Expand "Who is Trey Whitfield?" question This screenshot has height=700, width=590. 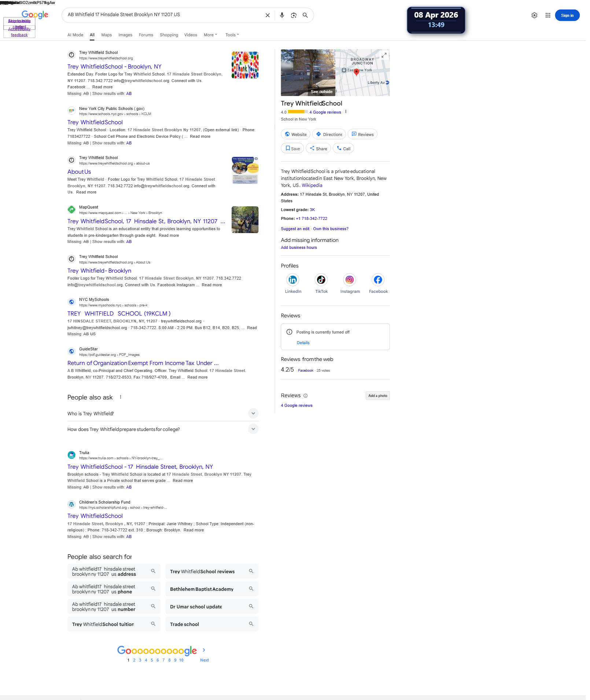[x=163, y=413]
